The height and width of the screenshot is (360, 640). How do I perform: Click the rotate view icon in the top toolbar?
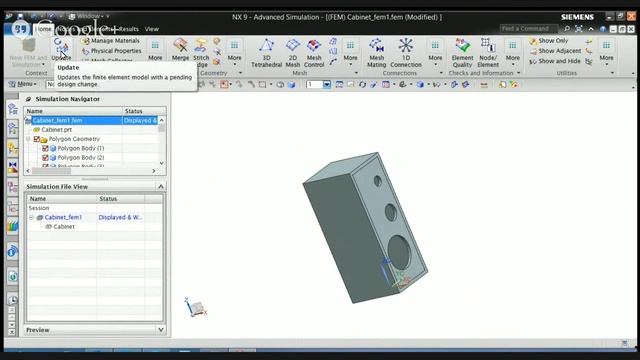point(362,84)
